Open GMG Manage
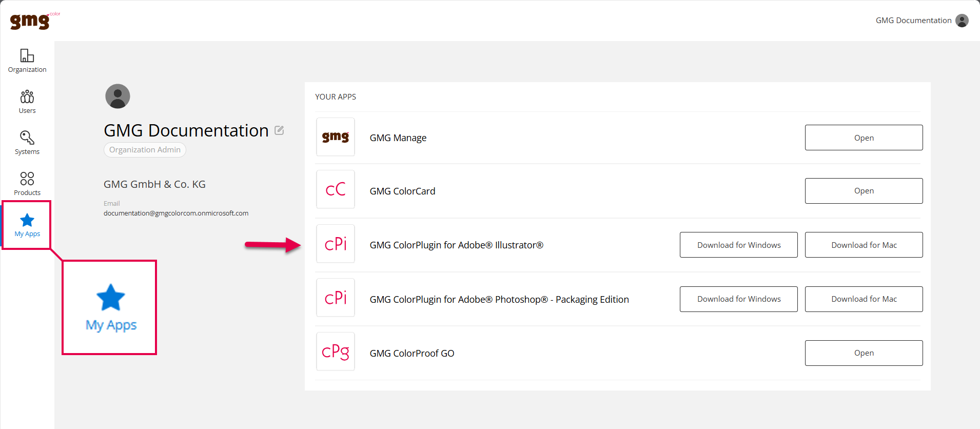 pos(864,138)
